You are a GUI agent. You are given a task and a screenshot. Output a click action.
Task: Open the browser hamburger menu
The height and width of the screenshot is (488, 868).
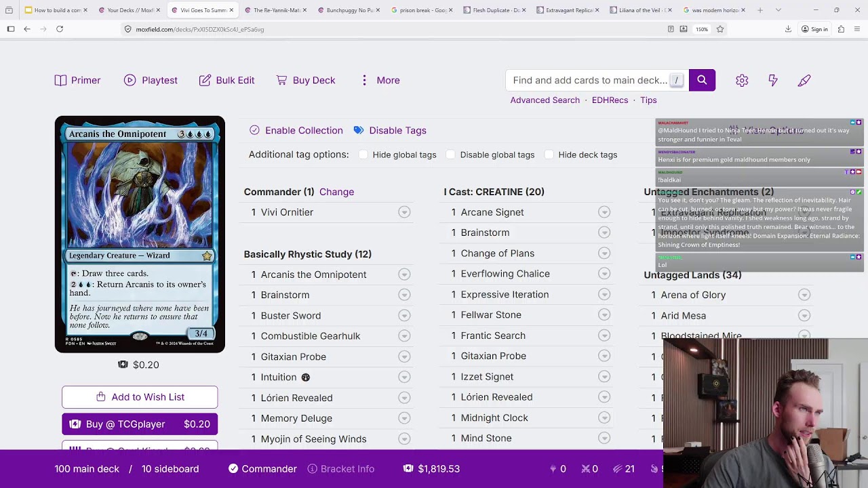(x=858, y=29)
